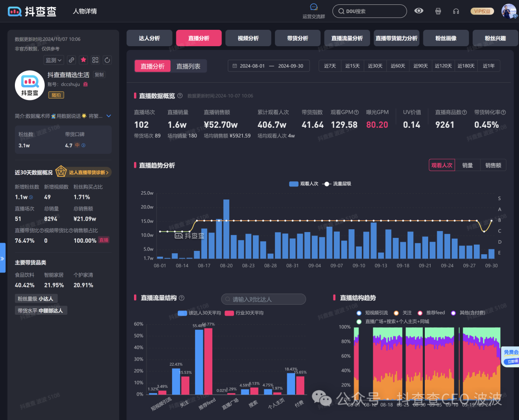Switch to 视频分析 tab
The height and width of the screenshot is (420, 519).
(x=248, y=38)
